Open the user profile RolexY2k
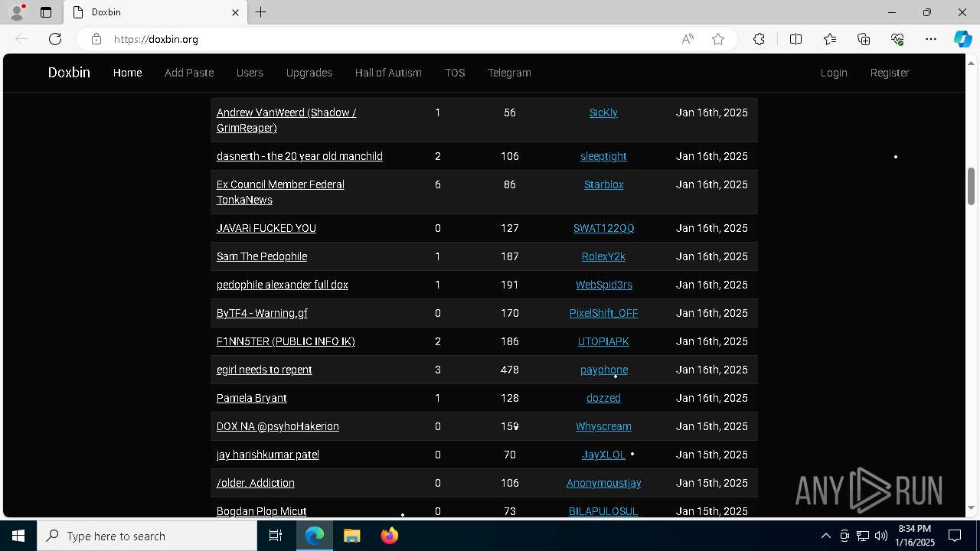 click(603, 256)
